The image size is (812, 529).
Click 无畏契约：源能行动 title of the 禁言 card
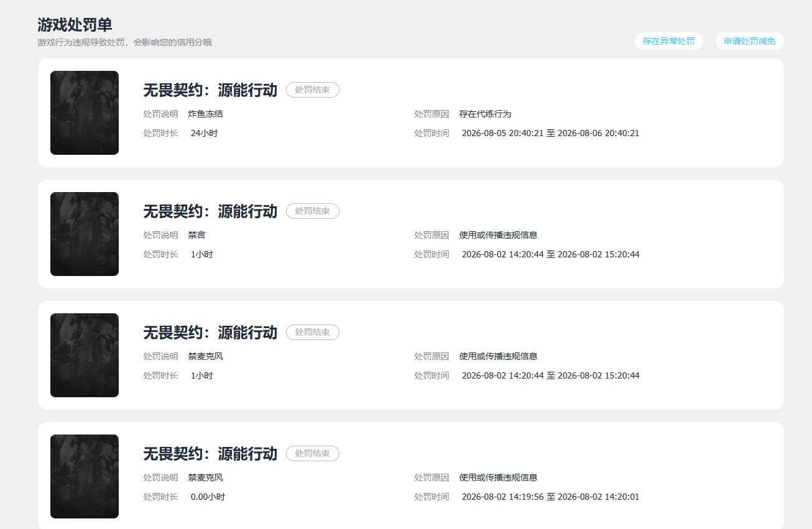point(210,211)
